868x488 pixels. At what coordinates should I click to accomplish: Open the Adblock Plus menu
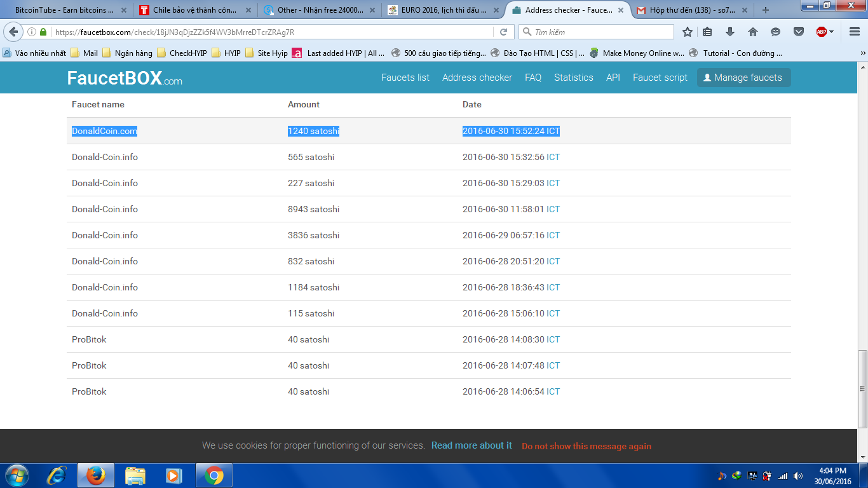pyautogui.click(x=825, y=32)
